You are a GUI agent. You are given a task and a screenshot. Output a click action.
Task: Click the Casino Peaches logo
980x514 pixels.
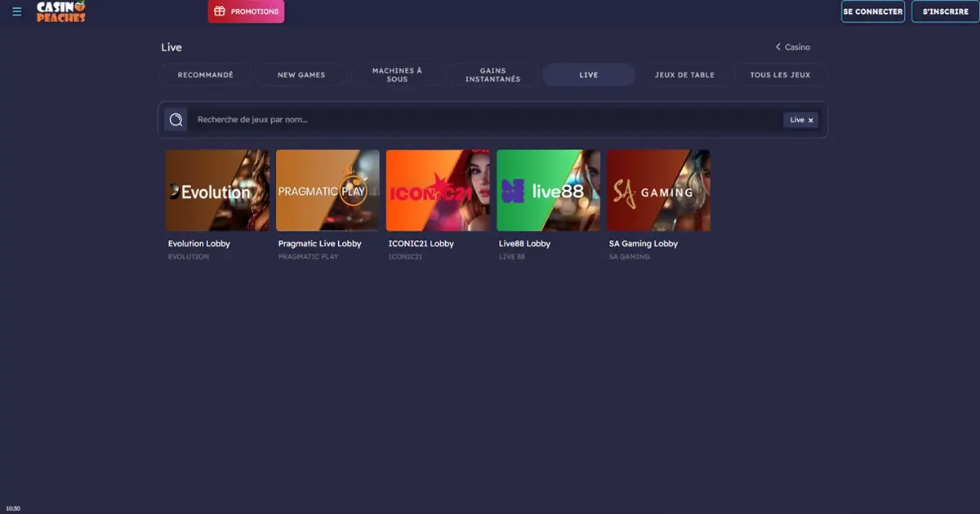(60, 11)
